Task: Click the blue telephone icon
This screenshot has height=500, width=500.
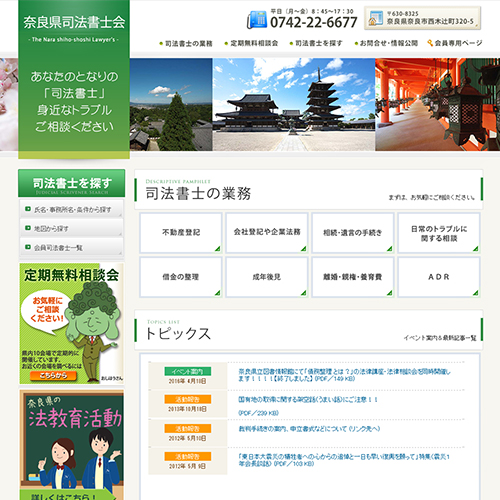Action: click(256, 20)
